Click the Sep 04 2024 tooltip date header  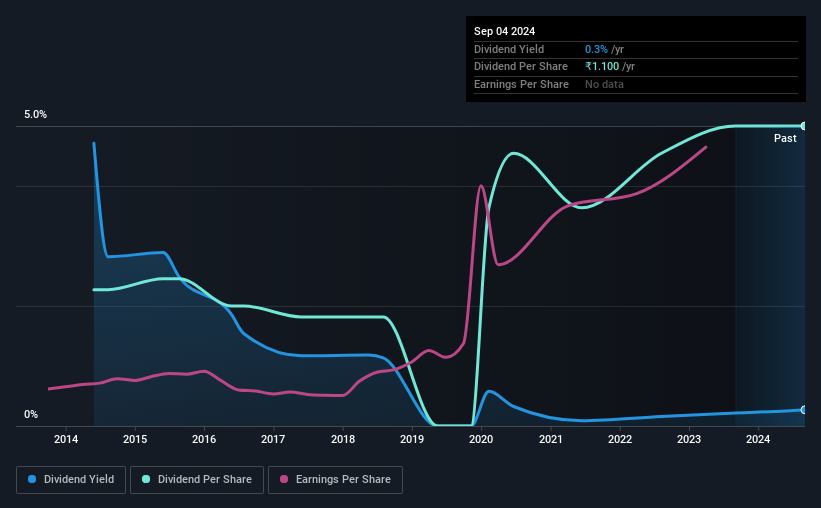pyautogui.click(x=504, y=31)
